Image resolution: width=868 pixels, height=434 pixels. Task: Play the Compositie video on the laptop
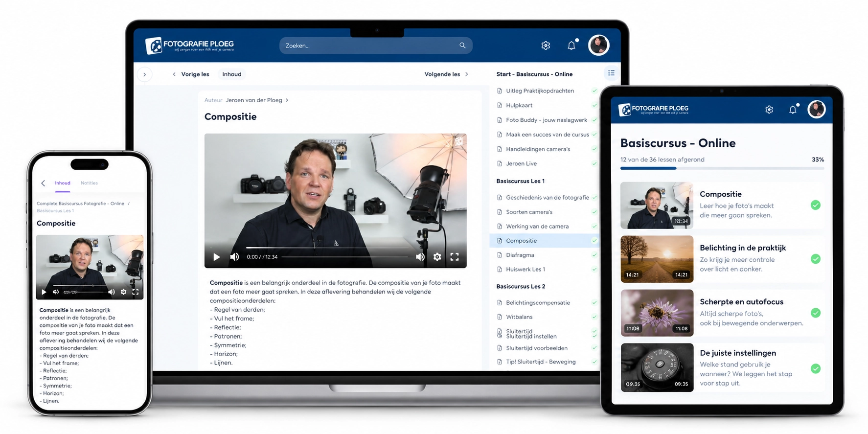point(217,257)
